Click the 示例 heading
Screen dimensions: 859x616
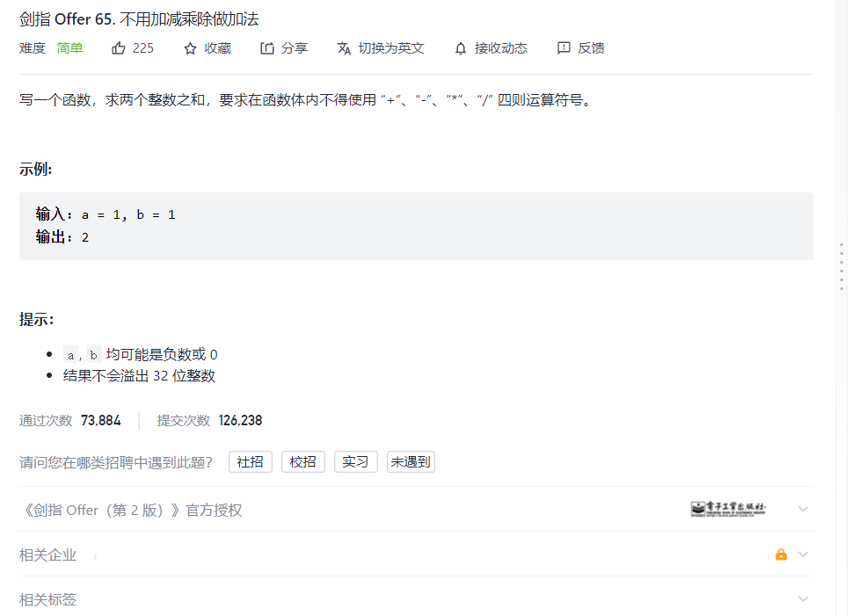coord(36,170)
